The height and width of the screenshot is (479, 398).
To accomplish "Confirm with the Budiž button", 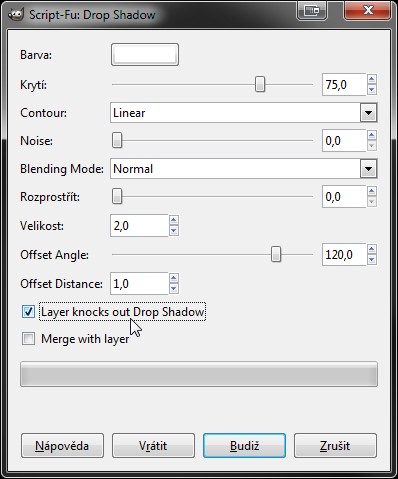I will [244, 446].
